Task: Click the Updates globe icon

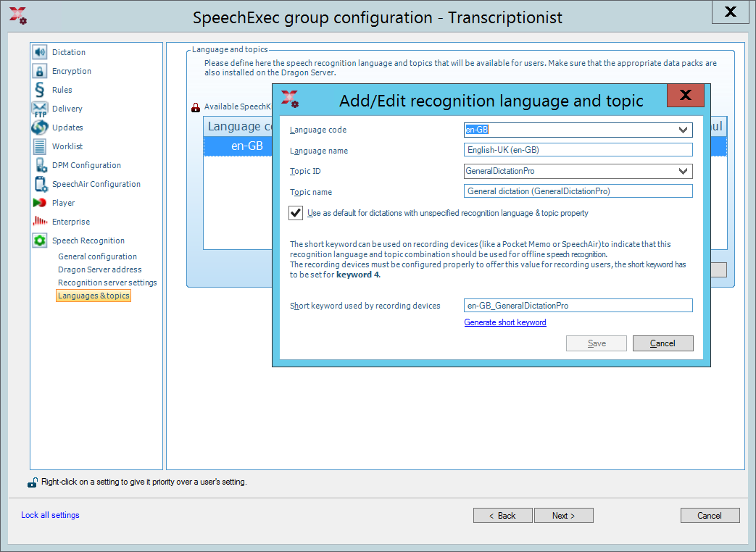Action: (40, 127)
